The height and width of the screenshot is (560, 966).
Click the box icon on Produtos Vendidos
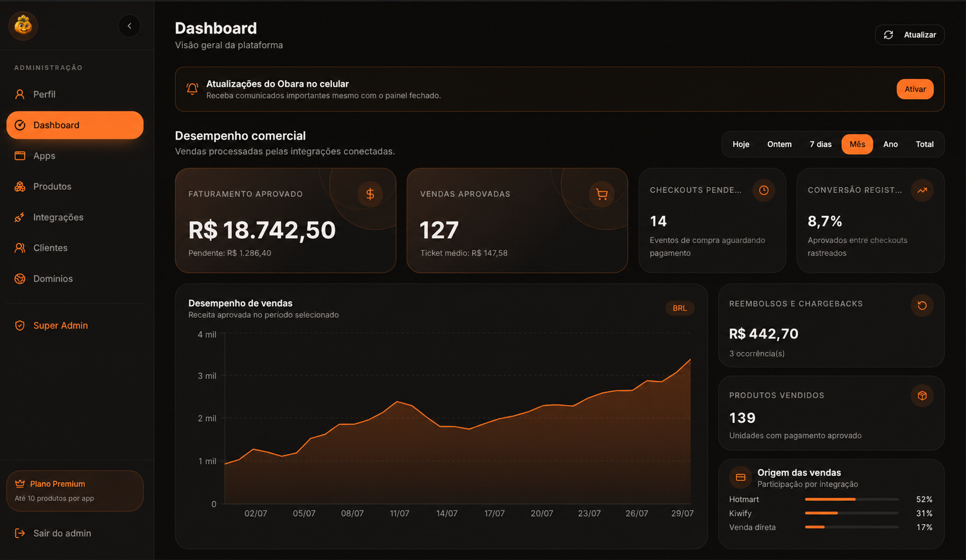click(x=922, y=396)
